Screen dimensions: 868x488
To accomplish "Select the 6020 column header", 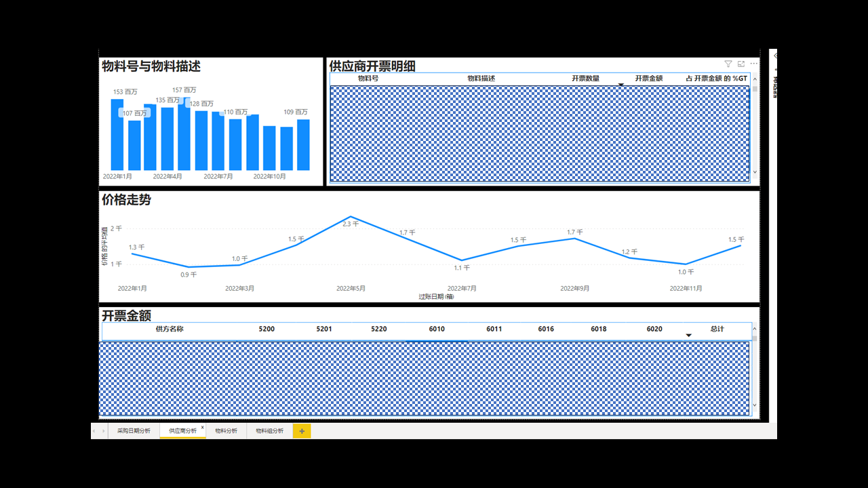I will 654,329.
